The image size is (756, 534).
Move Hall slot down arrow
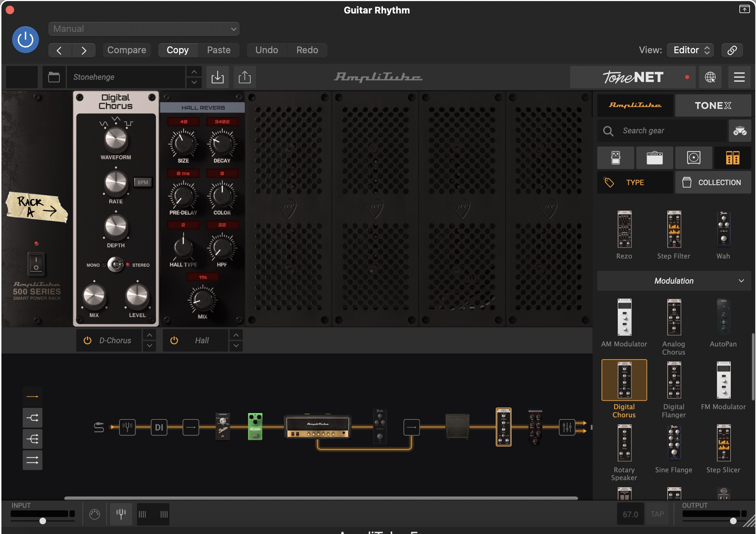236,346
